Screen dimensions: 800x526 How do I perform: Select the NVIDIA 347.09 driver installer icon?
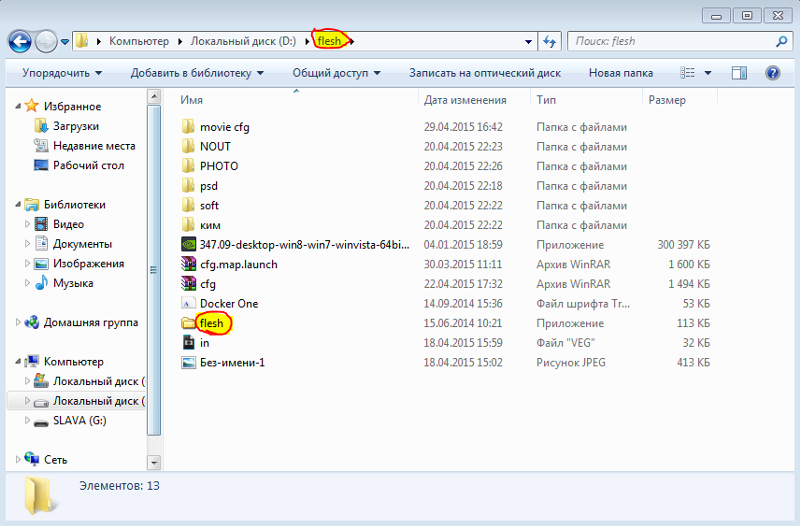point(189,244)
